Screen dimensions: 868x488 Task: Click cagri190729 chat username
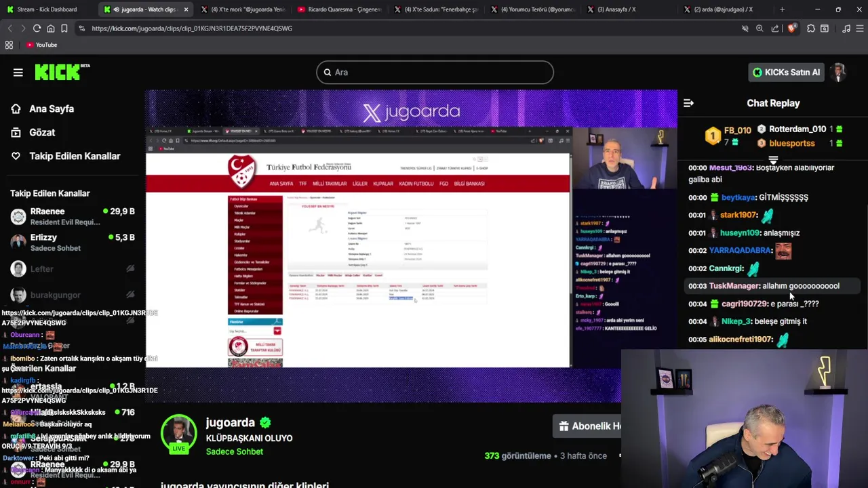click(744, 304)
